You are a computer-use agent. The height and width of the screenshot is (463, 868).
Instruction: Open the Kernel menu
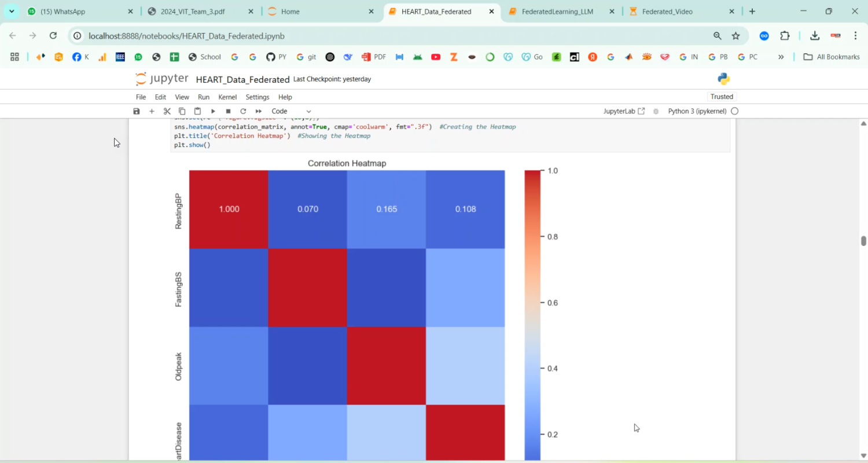point(227,97)
